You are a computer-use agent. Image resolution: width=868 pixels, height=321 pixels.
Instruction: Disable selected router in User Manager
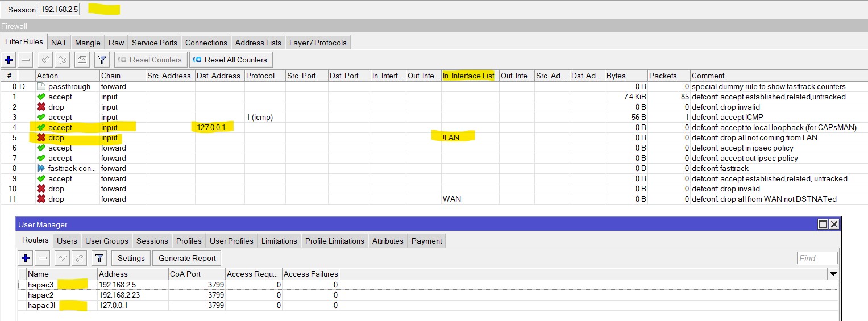point(79,258)
